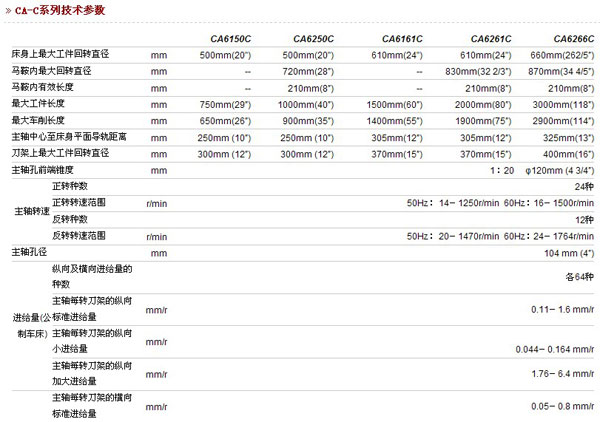Click the value '400mm(16")'
This screenshot has height=422, width=600.
(569, 155)
